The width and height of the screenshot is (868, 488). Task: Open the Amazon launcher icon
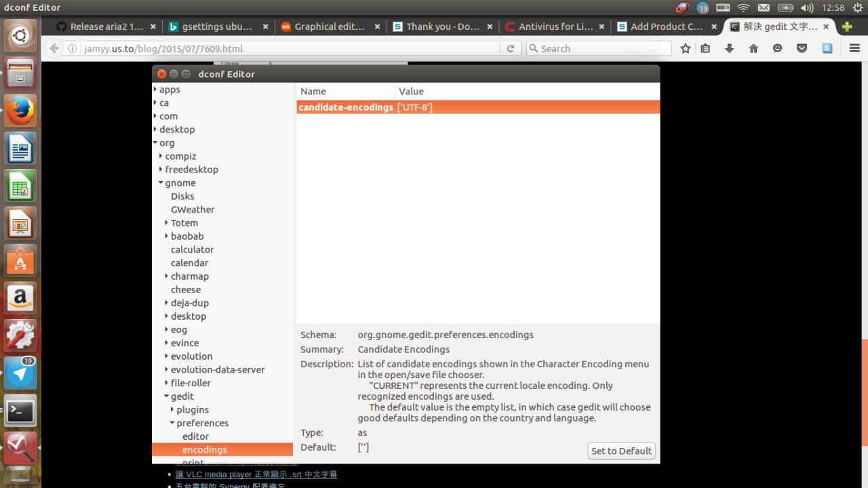coord(20,297)
